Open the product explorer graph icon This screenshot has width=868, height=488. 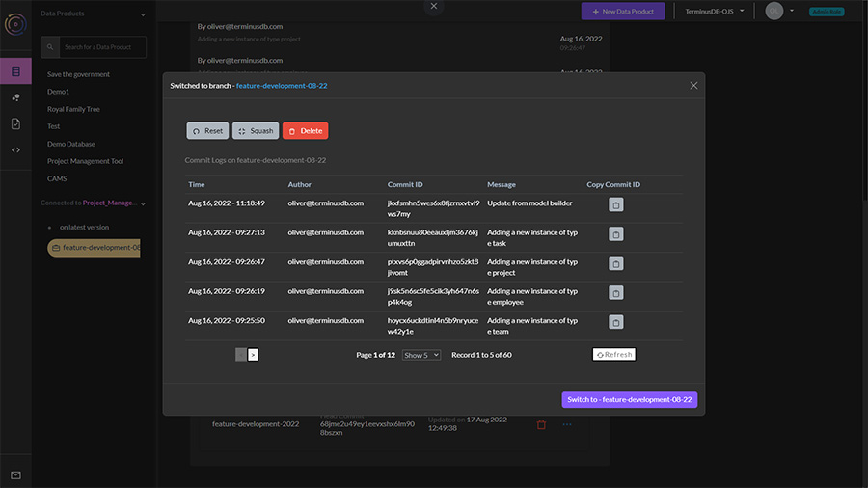(x=15, y=97)
